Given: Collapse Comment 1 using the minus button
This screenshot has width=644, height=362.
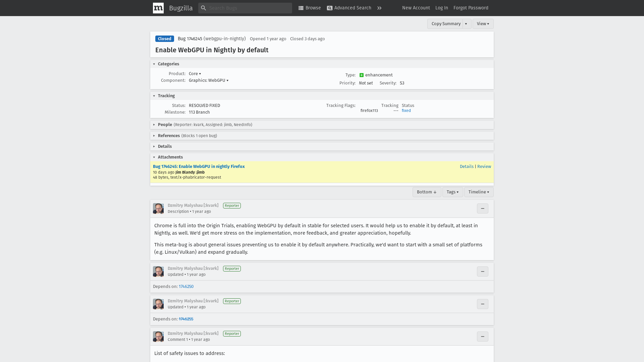Looking at the screenshot, I should point(483,337).
